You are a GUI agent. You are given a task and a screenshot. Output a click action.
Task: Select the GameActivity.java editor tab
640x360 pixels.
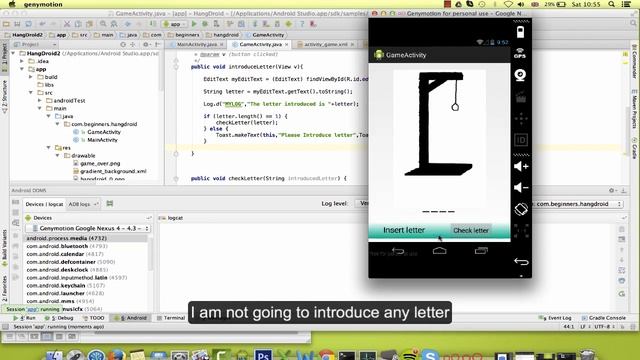[260, 44]
